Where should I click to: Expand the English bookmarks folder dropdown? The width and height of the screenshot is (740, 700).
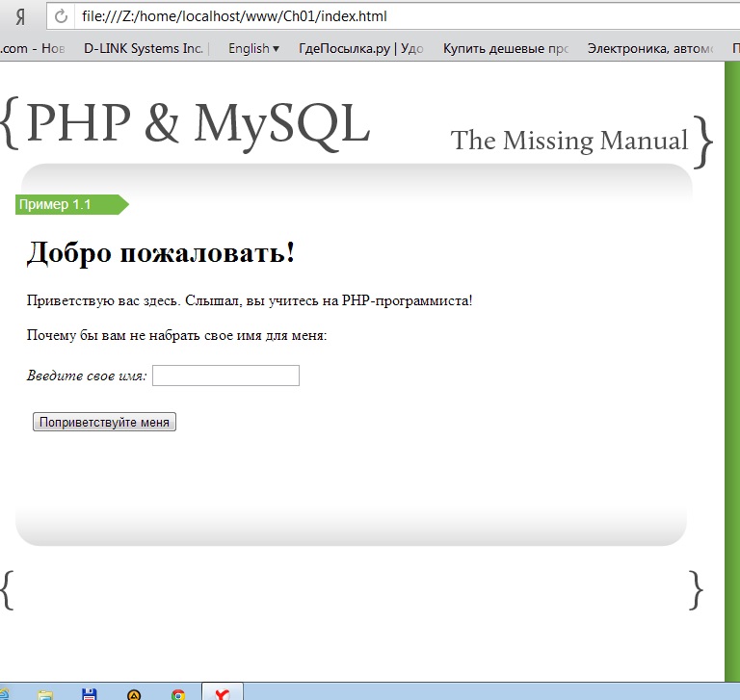253,48
